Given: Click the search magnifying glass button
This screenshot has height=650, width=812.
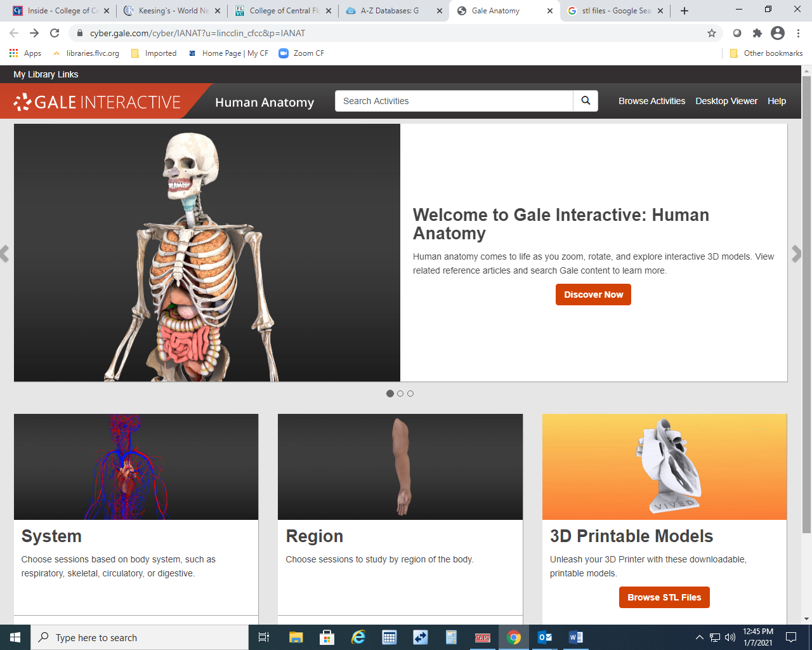Looking at the screenshot, I should click(x=586, y=101).
